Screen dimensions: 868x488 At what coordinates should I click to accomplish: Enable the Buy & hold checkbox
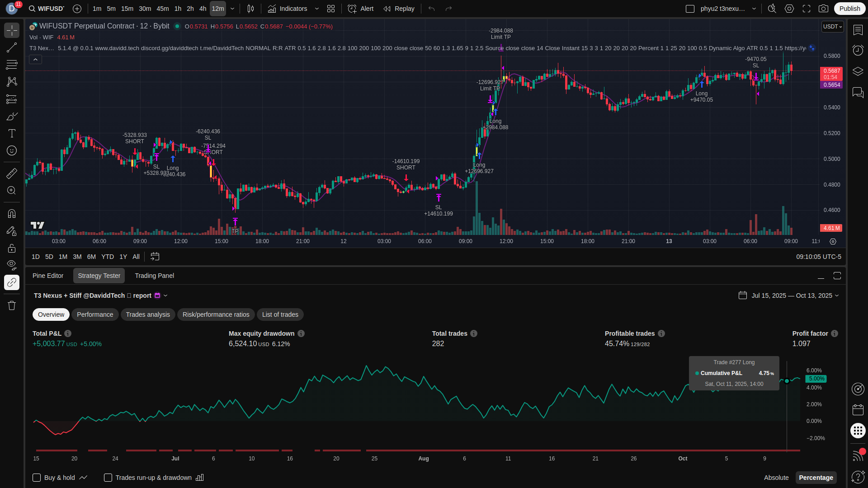click(37, 478)
